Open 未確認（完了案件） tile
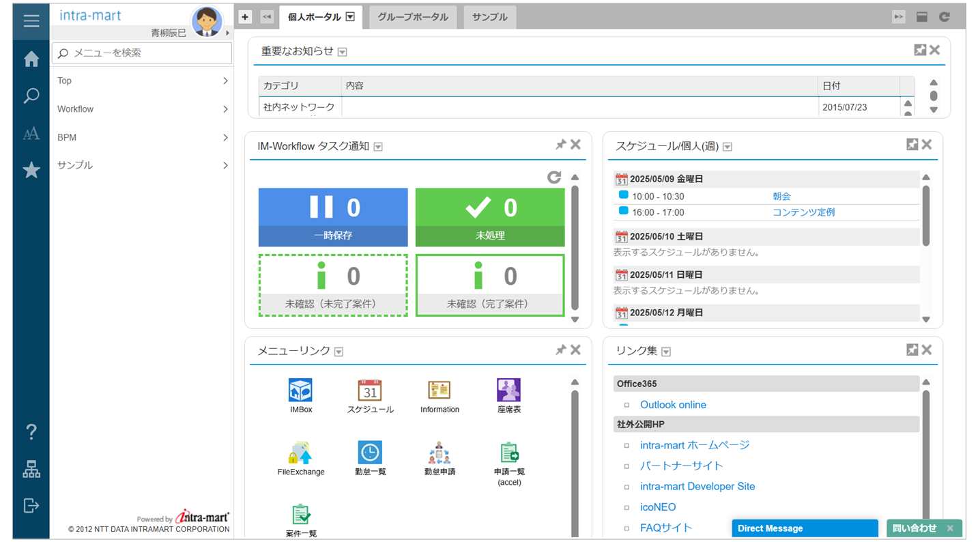 [x=490, y=285]
